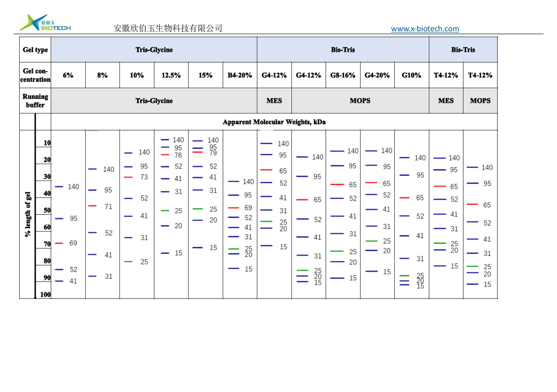The width and height of the screenshot is (557, 392).
Task: Select the '79' value in the 15% column
Action: (x=213, y=153)
